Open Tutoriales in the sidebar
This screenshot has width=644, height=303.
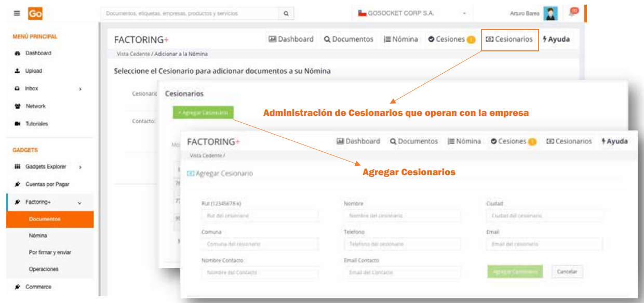(37, 124)
